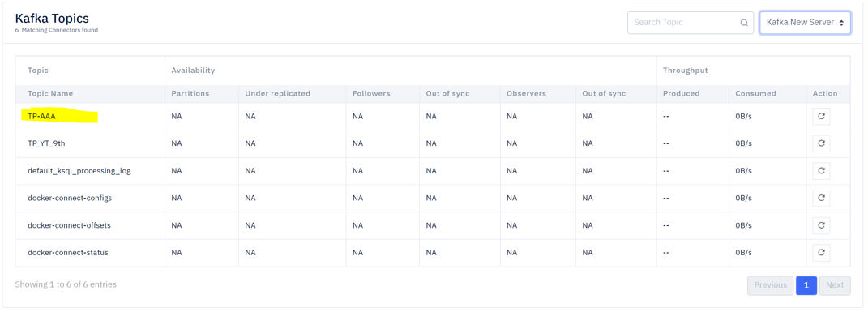Refresh the default_ksql_processing_log row
This screenshot has width=868, height=312.
821,171
